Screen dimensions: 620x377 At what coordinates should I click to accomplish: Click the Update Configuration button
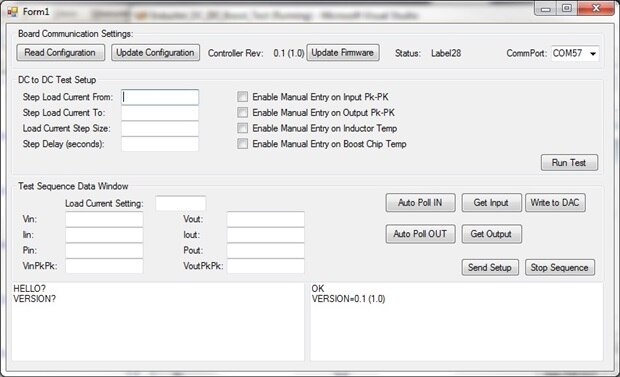click(x=155, y=53)
